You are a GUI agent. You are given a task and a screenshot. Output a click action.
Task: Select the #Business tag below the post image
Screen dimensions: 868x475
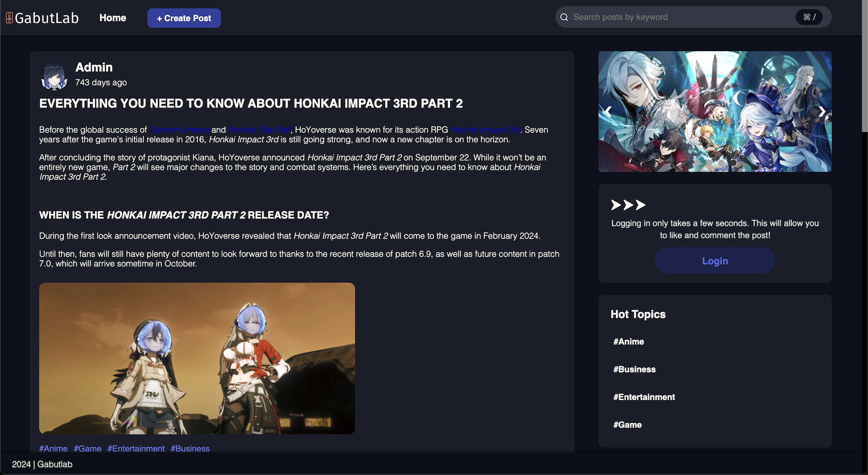point(190,448)
